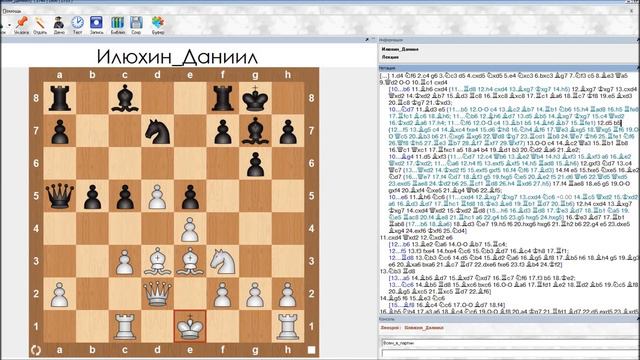
Task: Click the 'Консоль' panel header
Action: [509, 319]
